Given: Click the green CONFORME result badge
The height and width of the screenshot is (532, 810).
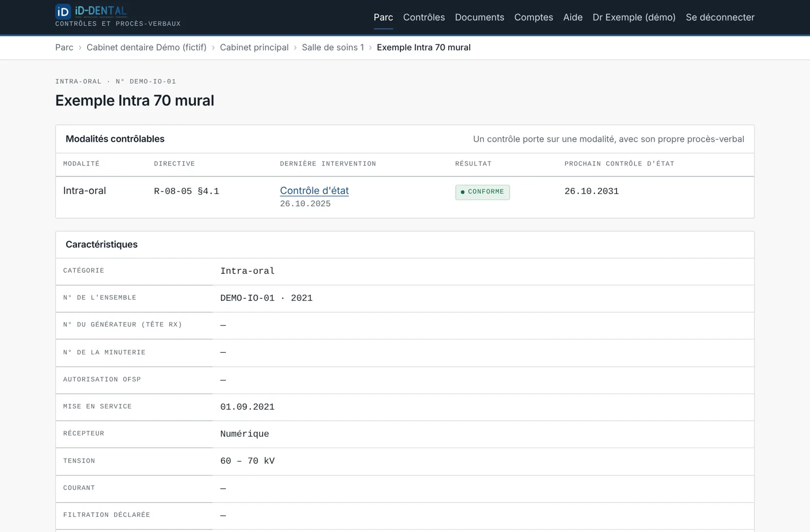Looking at the screenshot, I should (x=482, y=192).
